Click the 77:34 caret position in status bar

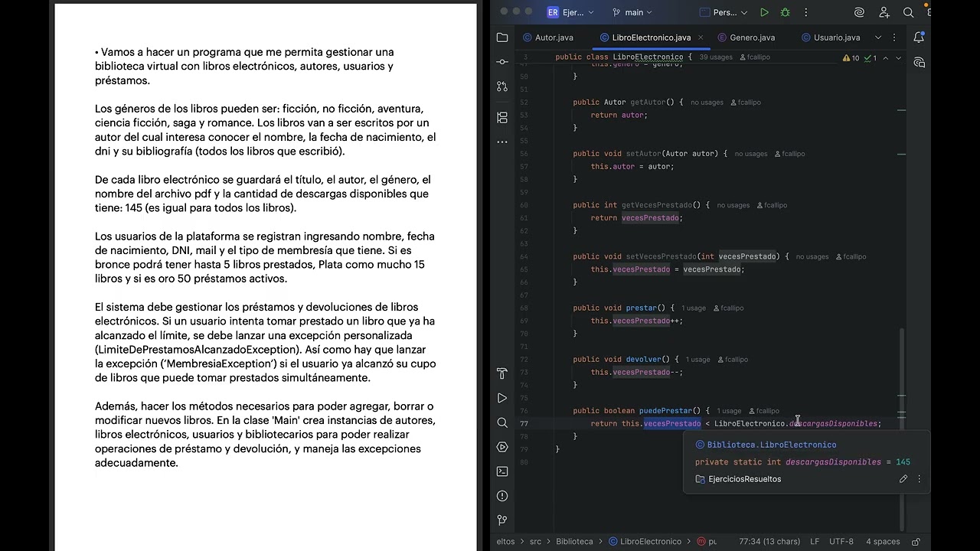(769, 541)
